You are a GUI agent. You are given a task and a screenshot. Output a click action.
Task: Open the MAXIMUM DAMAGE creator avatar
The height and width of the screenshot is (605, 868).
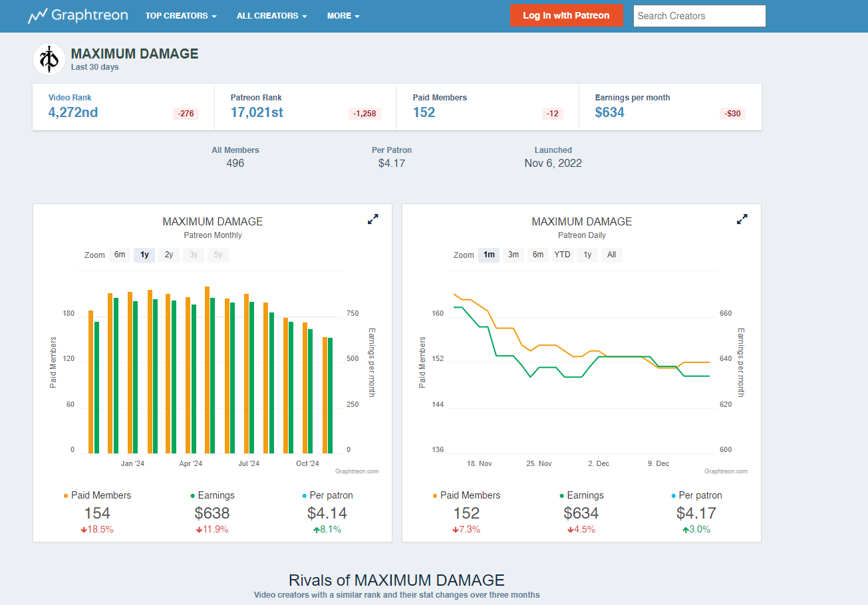(49, 59)
